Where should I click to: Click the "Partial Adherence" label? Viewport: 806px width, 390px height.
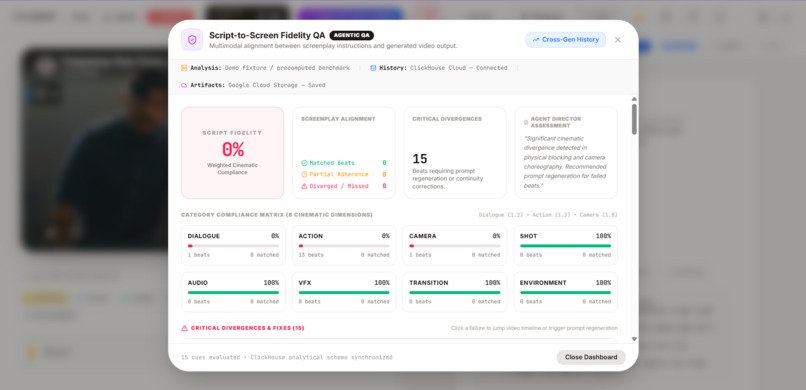[339, 175]
